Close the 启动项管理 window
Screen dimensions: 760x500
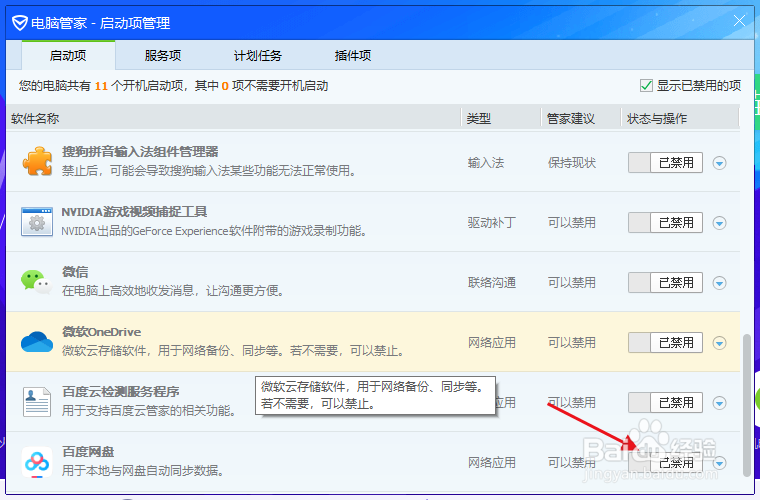739,21
